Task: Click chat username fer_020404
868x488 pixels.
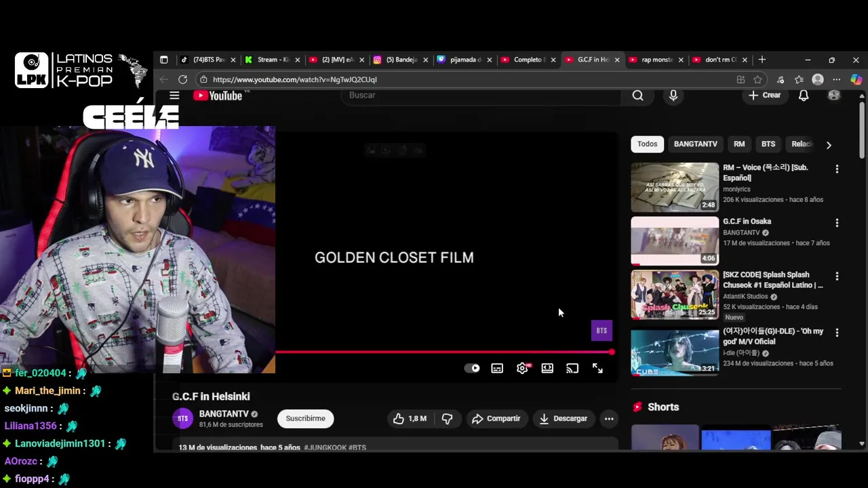Action: click(x=41, y=373)
